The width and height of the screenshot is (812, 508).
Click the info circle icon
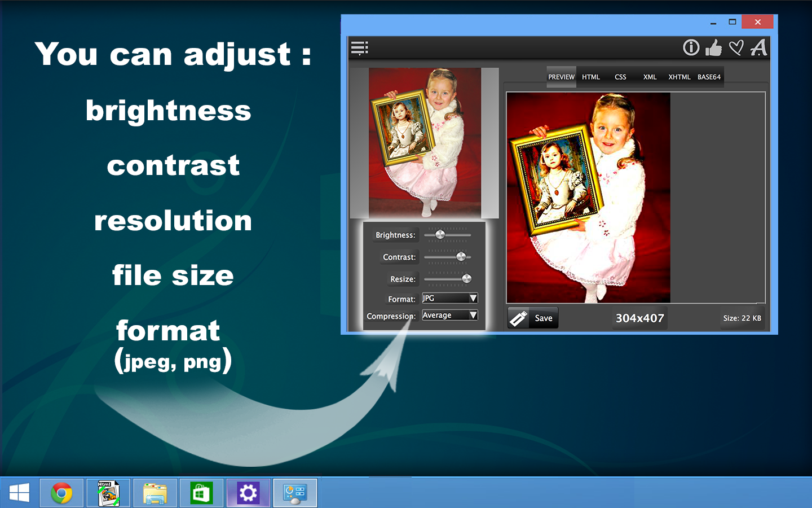(x=691, y=47)
